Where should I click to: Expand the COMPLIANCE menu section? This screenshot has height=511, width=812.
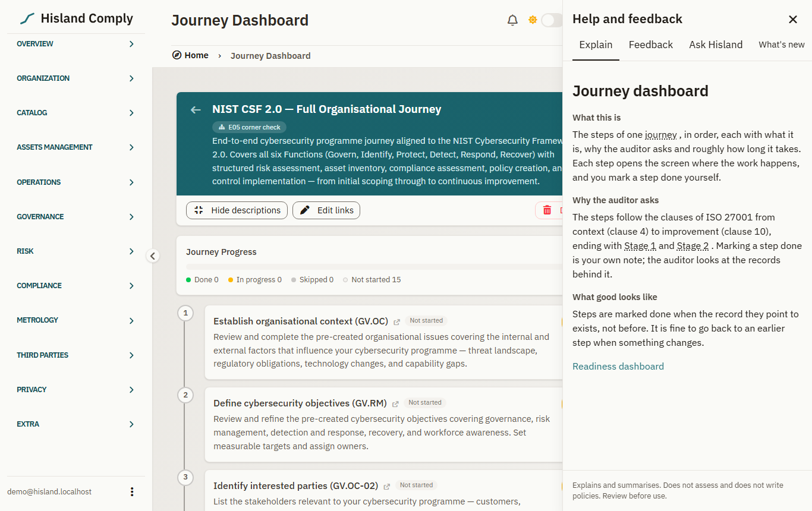point(76,286)
